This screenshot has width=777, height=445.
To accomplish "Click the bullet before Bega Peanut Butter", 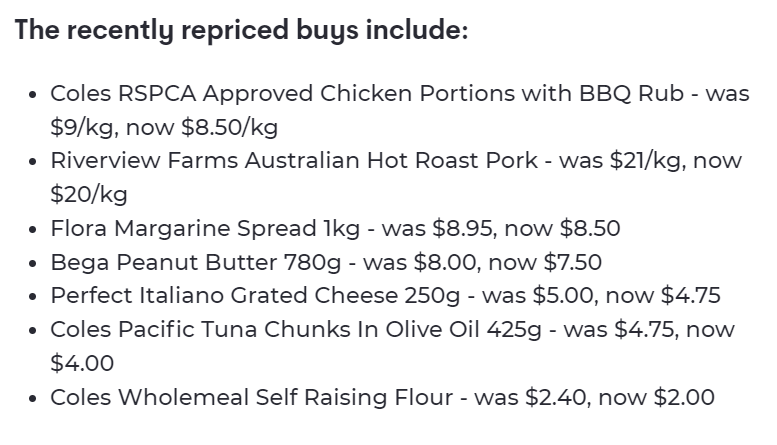I will (x=33, y=263).
